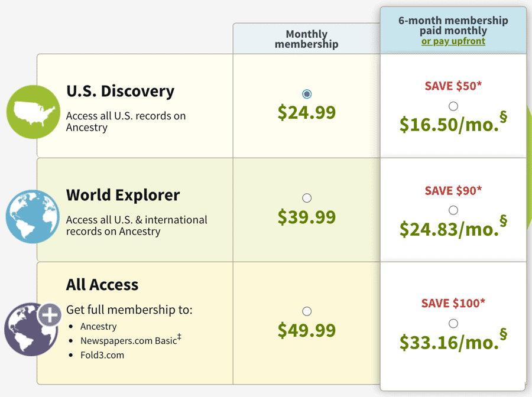Click the Newspapers.com Basic list item

[x=131, y=340]
